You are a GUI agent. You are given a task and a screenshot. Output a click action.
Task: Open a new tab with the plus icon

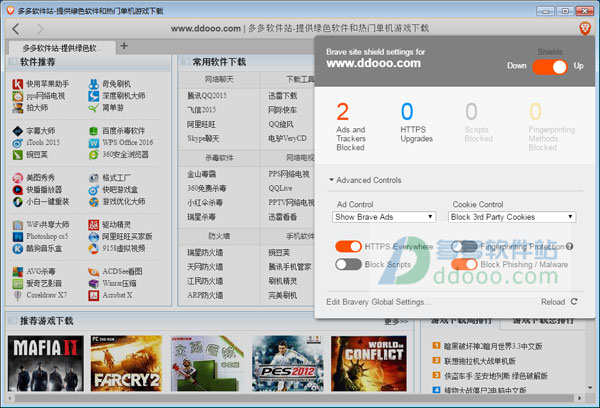(124, 46)
